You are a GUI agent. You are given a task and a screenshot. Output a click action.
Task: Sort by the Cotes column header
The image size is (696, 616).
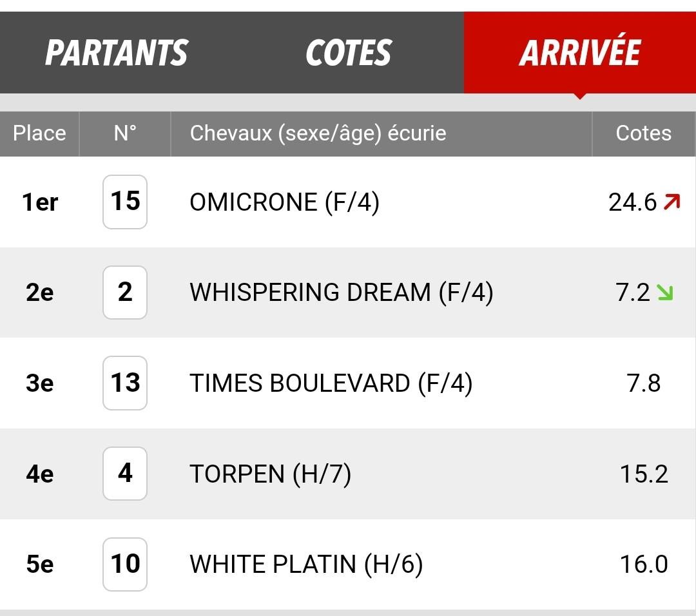point(644,133)
